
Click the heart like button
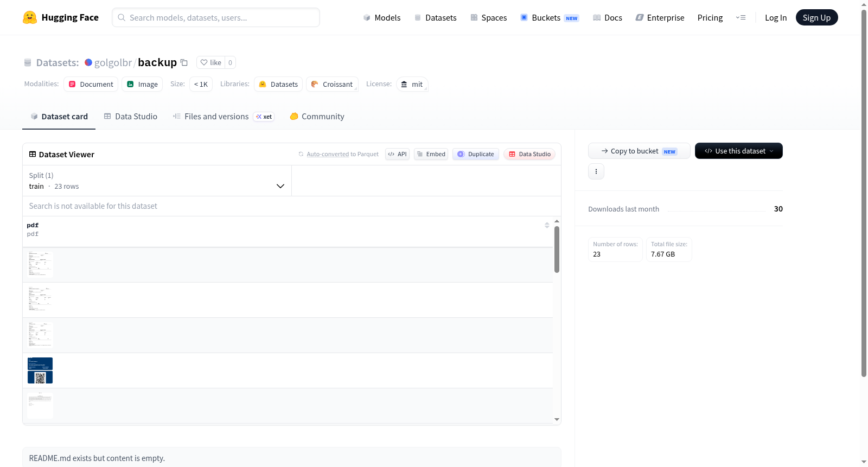(x=210, y=62)
